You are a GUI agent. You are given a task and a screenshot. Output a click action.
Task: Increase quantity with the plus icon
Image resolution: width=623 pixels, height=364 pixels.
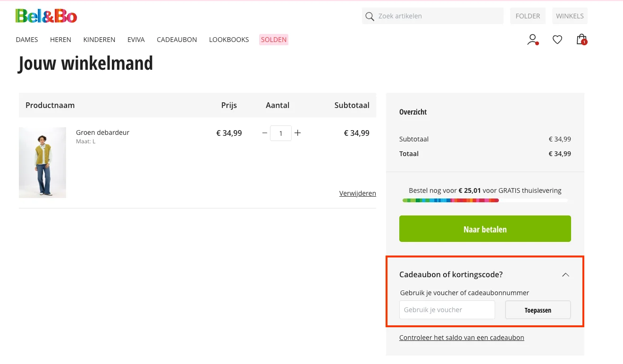(298, 133)
